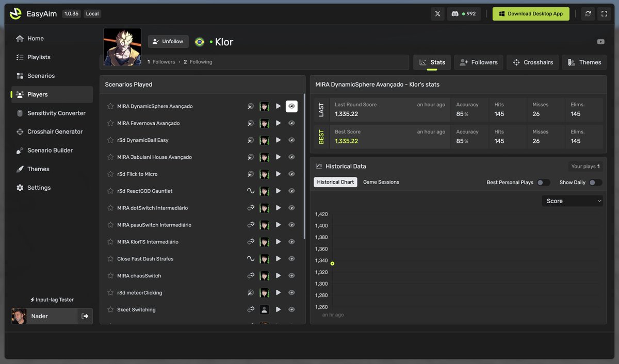Open the X (Twitter) link icon
This screenshot has height=364, width=619.
point(437,14)
